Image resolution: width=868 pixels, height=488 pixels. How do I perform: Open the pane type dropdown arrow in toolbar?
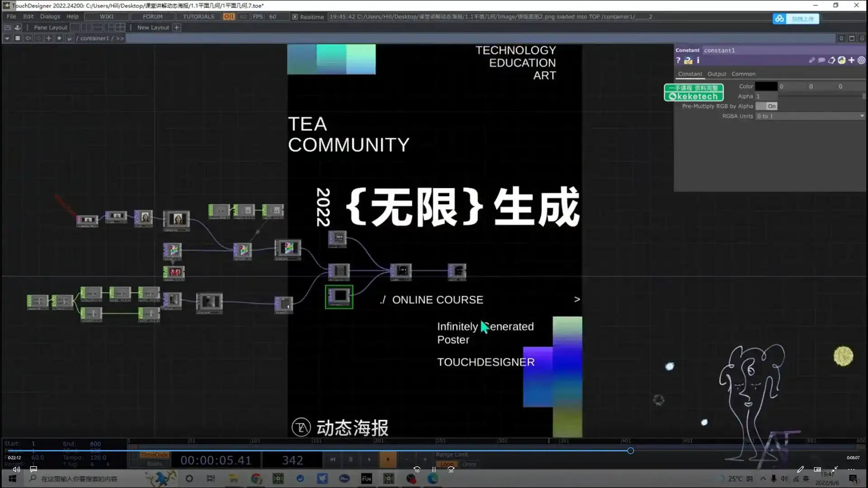point(7,38)
